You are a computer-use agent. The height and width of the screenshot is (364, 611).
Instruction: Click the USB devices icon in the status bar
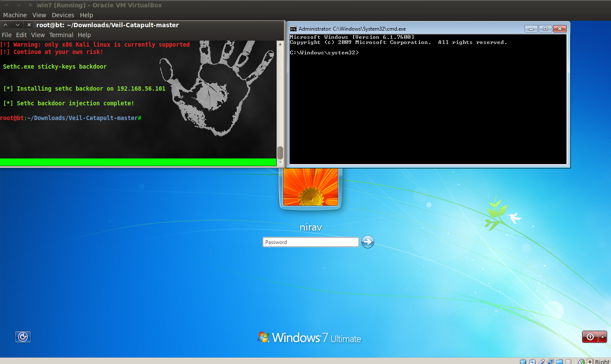pyautogui.click(x=542, y=362)
